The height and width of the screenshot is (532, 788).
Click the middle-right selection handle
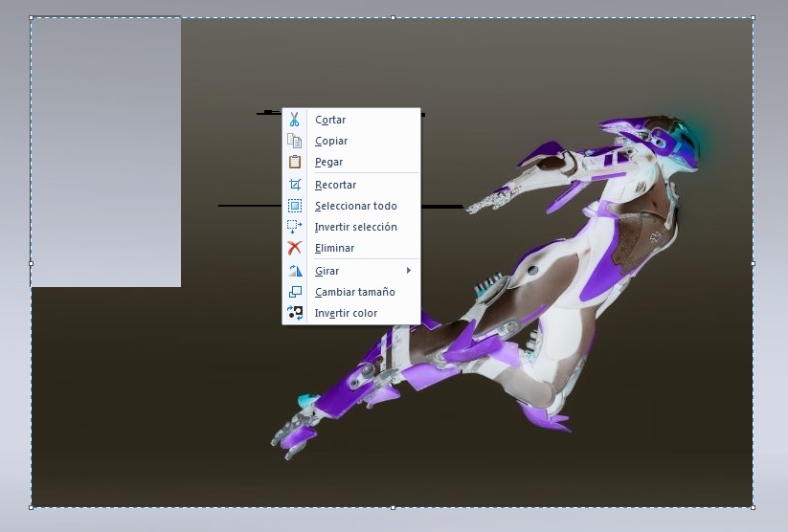coord(753,263)
